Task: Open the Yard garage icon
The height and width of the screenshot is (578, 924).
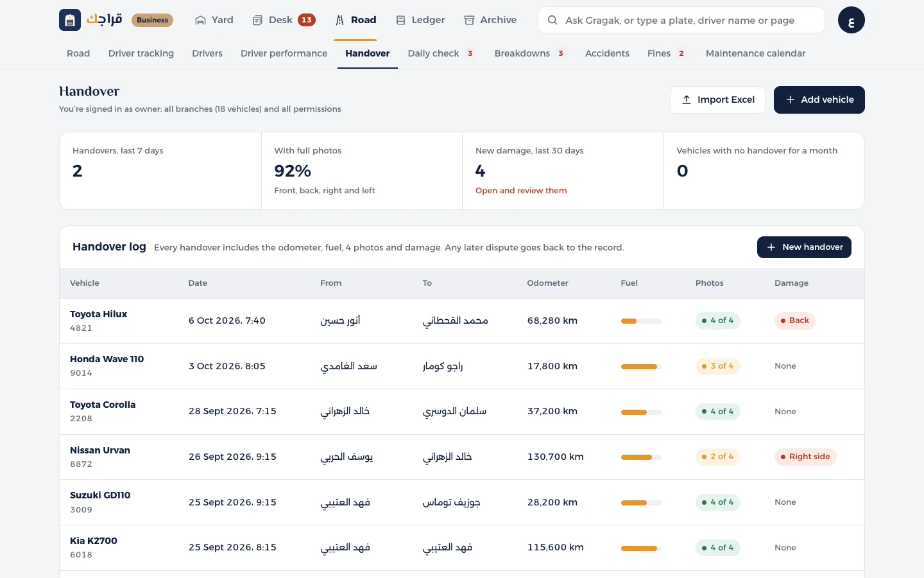Action: pyautogui.click(x=201, y=20)
